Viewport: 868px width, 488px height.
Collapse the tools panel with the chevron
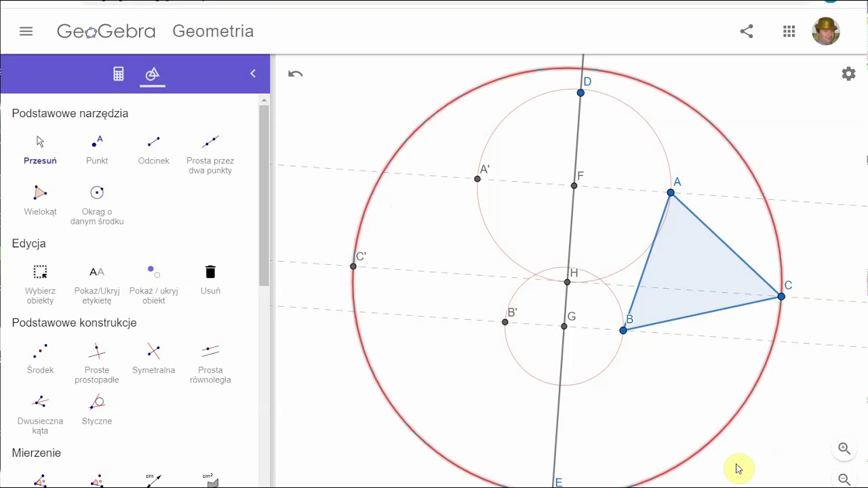tap(253, 73)
